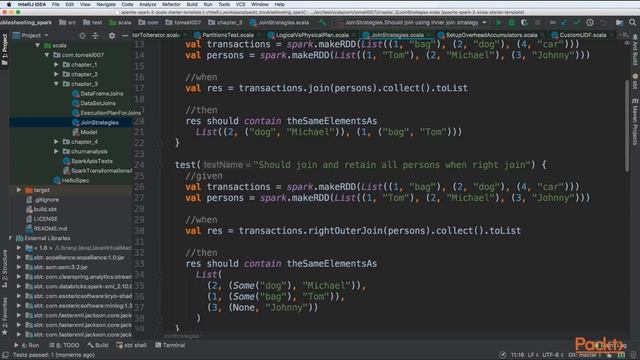Viewport: 640px width, 360px height.
Task: Click tomekl007 breadcrumb in navigation bar
Action: pos(184,22)
